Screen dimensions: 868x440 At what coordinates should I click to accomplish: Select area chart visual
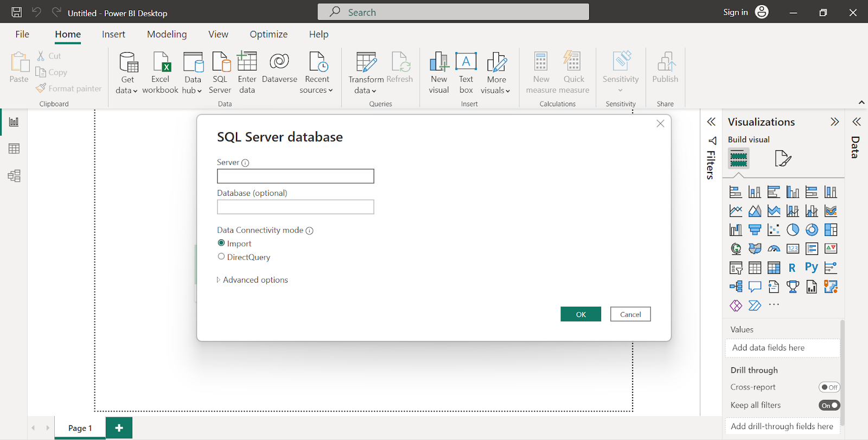point(755,211)
